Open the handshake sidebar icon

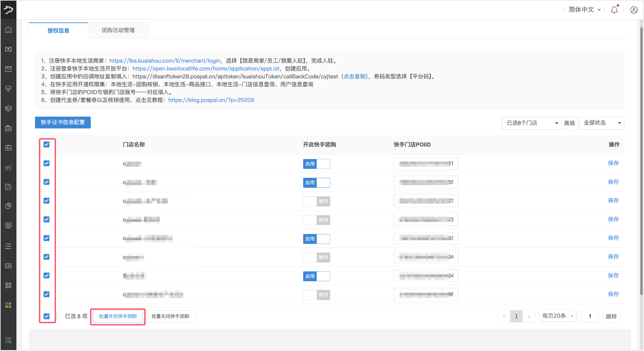pyautogui.click(x=8, y=108)
